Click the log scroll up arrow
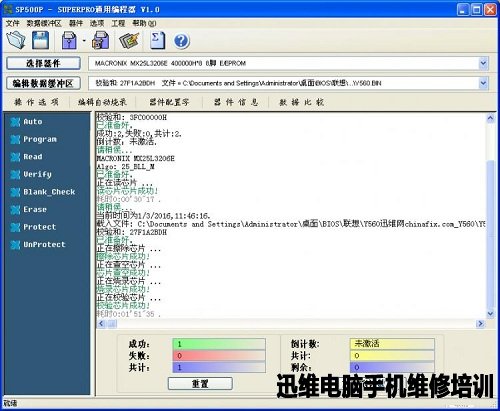This screenshot has width=500, height=411. pyautogui.click(x=490, y=118)
